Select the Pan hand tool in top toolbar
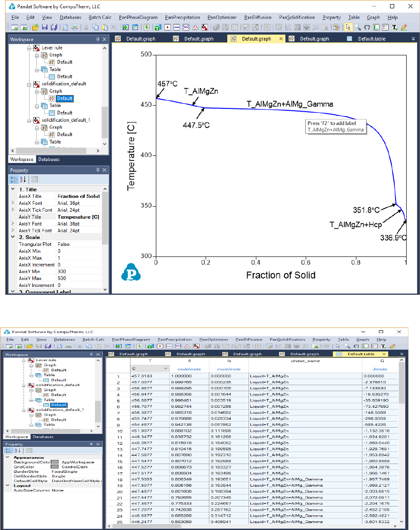Viewport: 420px width, 530px height. tap(367, 27)
